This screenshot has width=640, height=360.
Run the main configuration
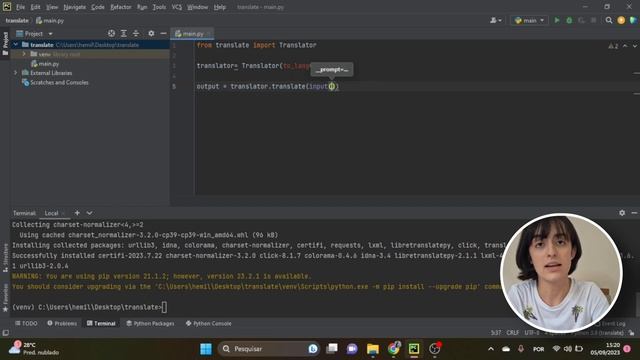(557, 20)
